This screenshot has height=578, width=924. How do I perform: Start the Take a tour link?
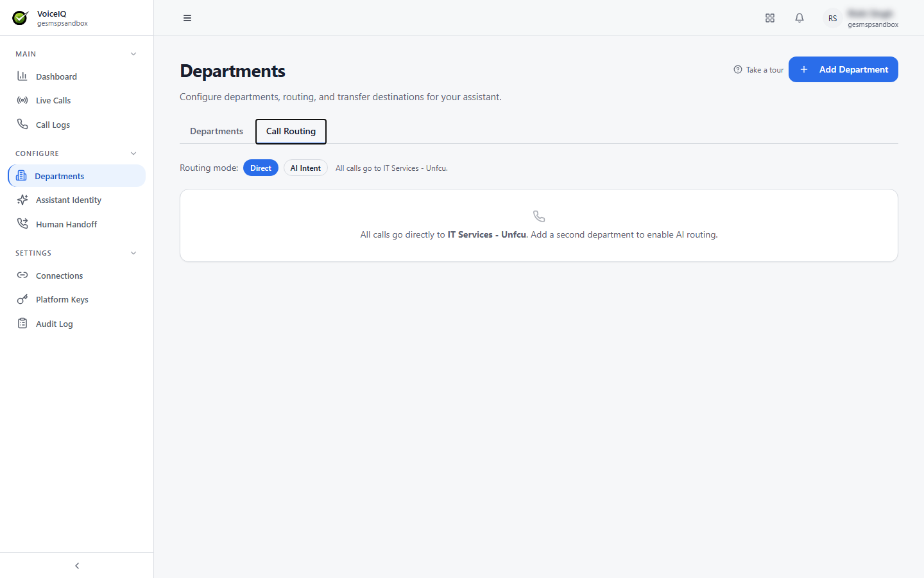758,69
